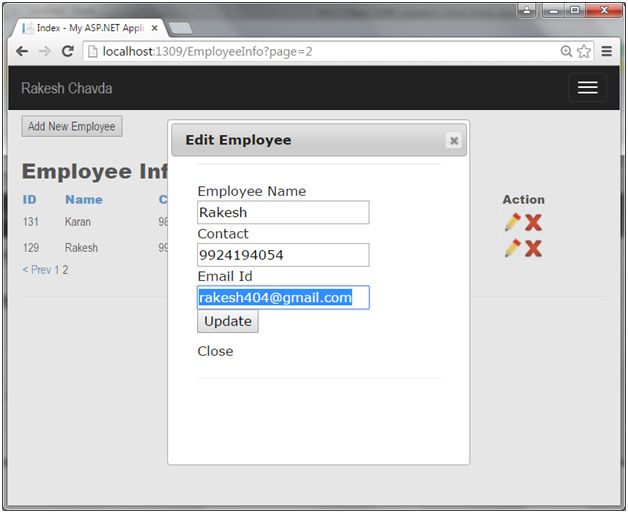Open a new browser tab

(181, 27)
